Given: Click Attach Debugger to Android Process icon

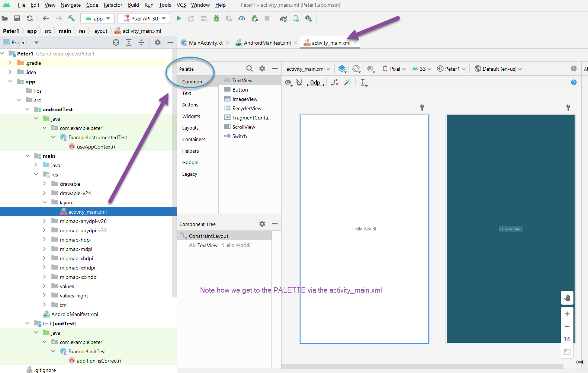Looking at the screenshot, I should tap(254, 18).
